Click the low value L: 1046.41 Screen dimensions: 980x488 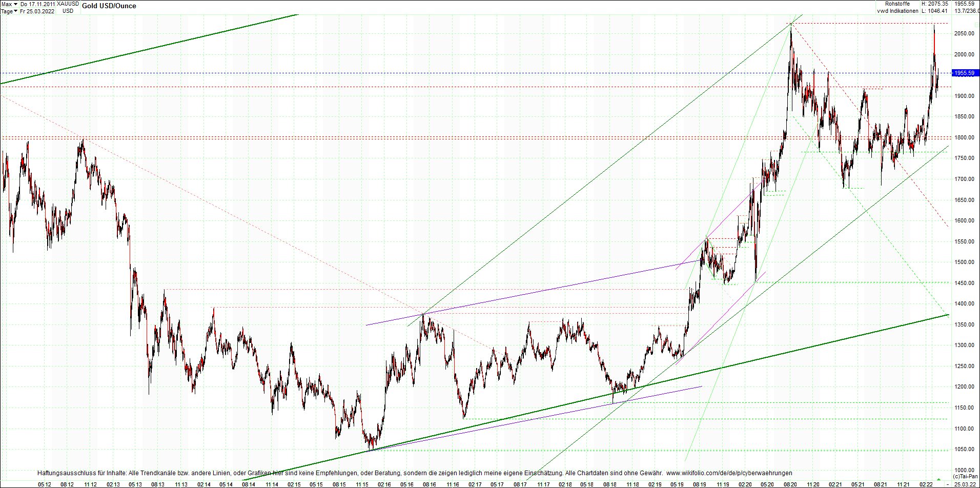935,11
